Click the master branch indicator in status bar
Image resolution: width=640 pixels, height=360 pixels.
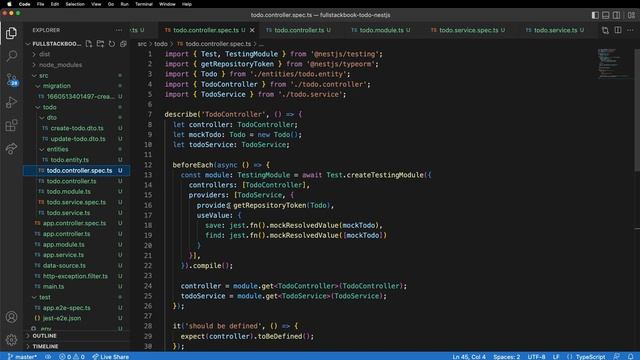click(22, 356)
